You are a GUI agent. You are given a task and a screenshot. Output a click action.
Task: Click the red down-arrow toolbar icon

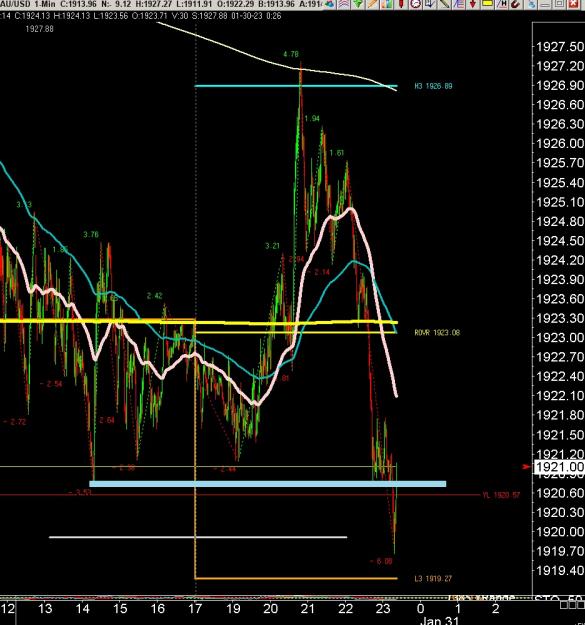pos(473,4)
